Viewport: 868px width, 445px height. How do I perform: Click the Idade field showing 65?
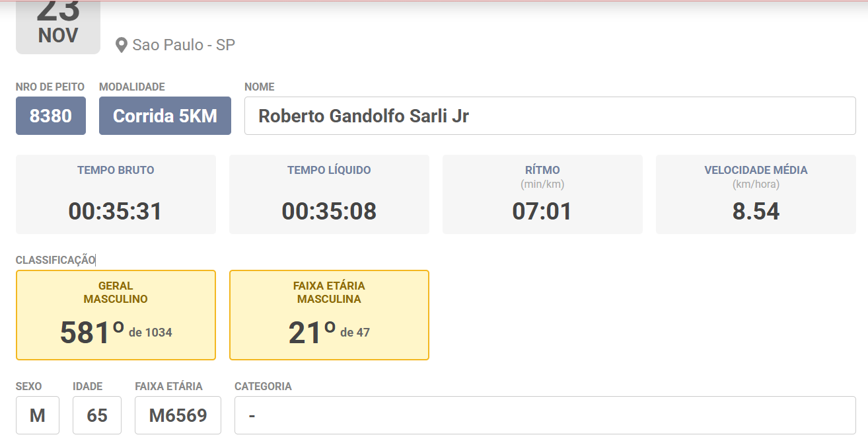click(97, 415)
